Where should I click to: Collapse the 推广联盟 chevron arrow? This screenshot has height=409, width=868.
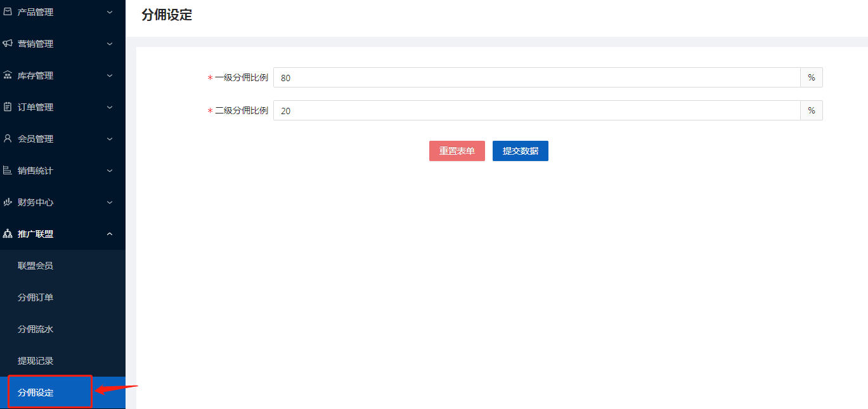click(110, 234)
